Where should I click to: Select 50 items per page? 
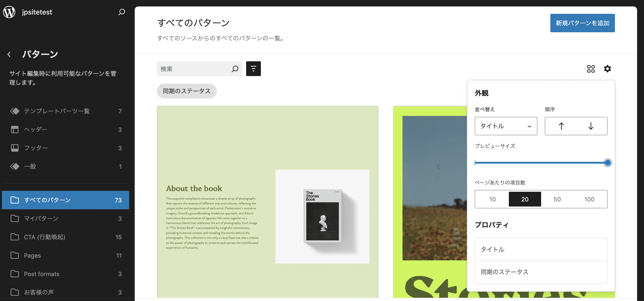(x=557, y=199)
